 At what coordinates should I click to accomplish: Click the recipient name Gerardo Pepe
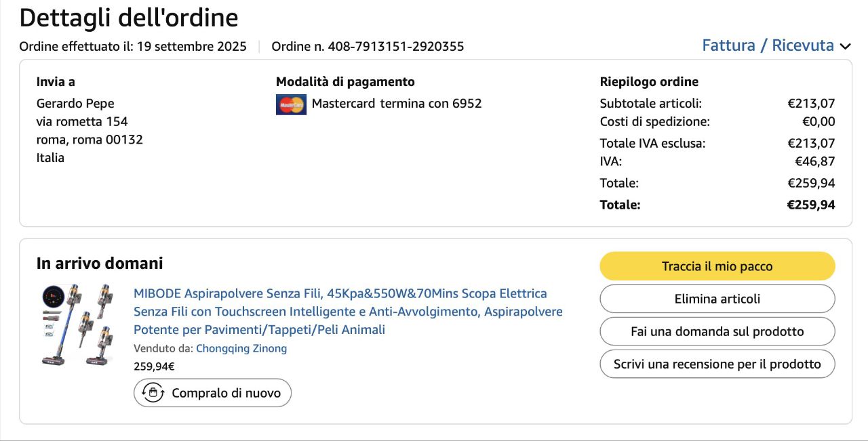75,104
